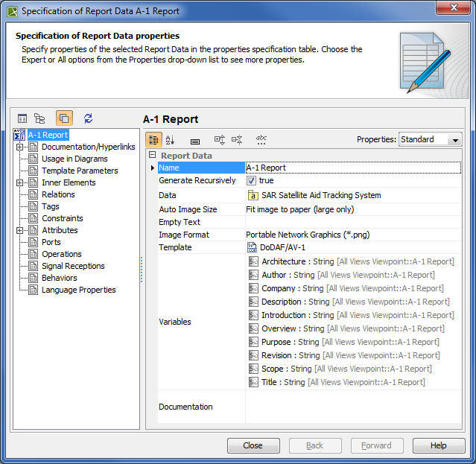Click the Forward button

pos(377,445)
